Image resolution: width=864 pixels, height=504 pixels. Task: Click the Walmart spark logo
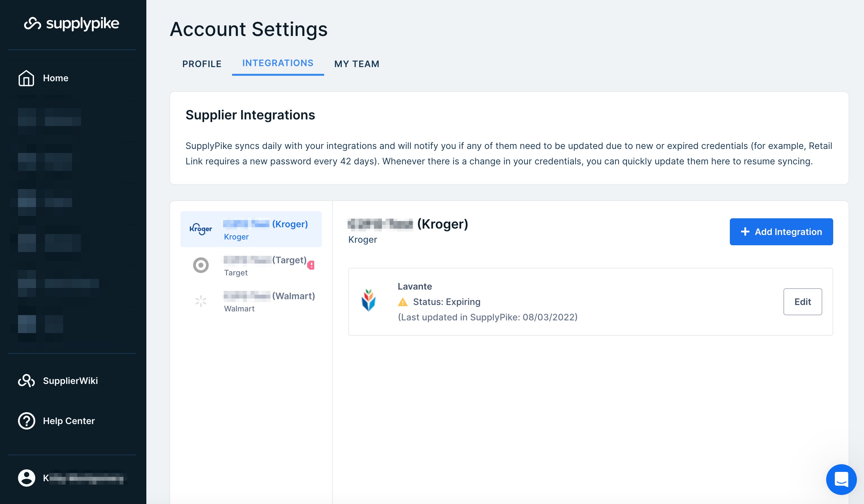201,301
